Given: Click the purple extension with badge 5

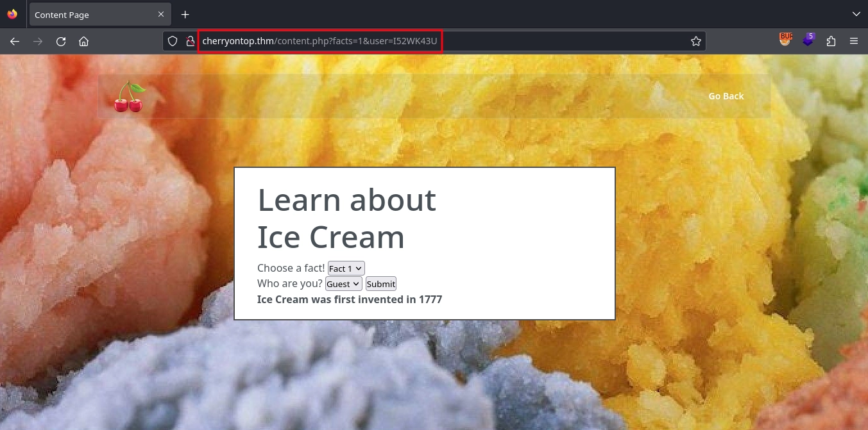Looking at the screenshot, I should 808,40.
